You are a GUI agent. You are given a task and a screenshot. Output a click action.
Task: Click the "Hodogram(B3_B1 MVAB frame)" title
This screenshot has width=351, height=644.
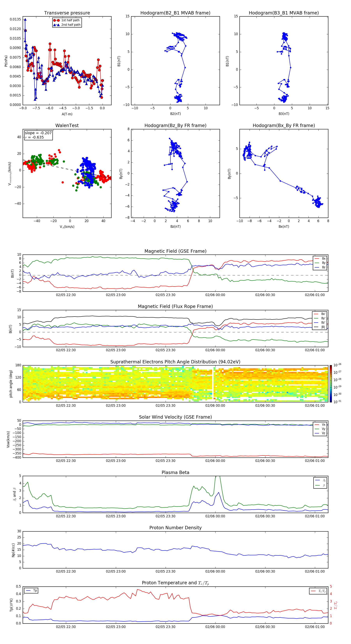point(284,13)
